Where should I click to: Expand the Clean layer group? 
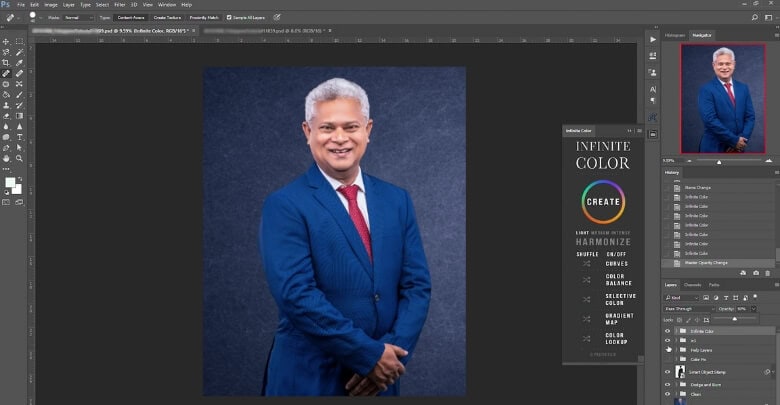point(677,394)
